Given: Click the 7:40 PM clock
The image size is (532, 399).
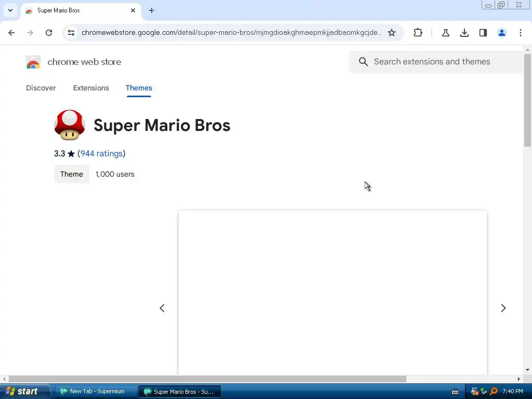Looking at the screenshot, I should pyautogui.click(x=513, y=391).
